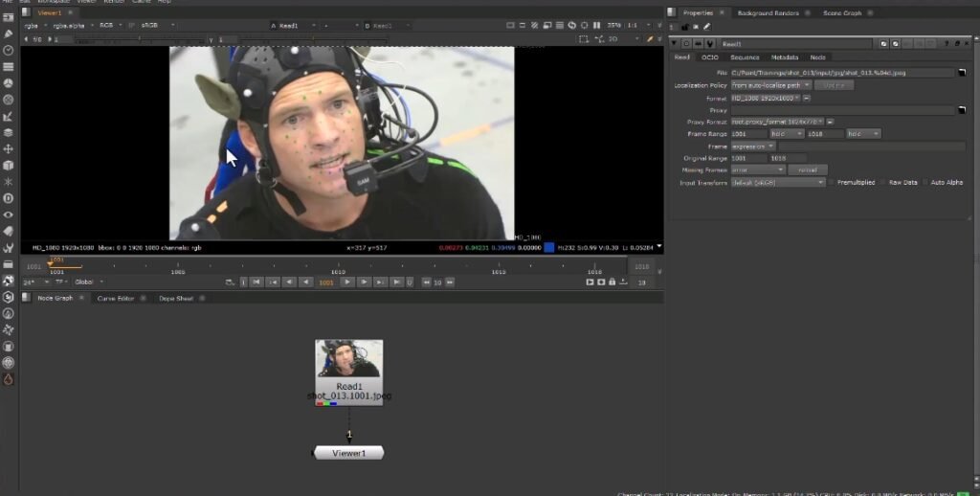Play the sequence backward
Image resolution: width=980 pixels, height=496 pixels.
[x=305, y=282]
